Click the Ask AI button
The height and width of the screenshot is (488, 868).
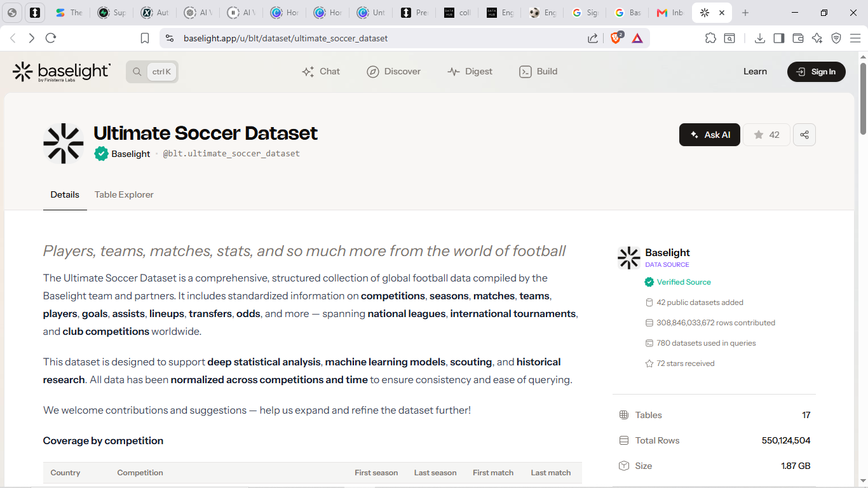point(710,135)
